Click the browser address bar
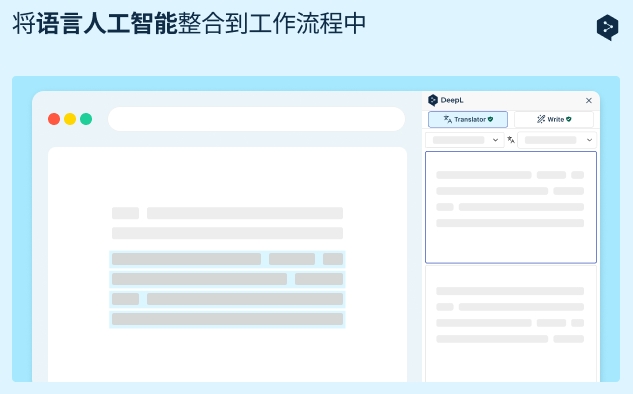 pos(256,119)
